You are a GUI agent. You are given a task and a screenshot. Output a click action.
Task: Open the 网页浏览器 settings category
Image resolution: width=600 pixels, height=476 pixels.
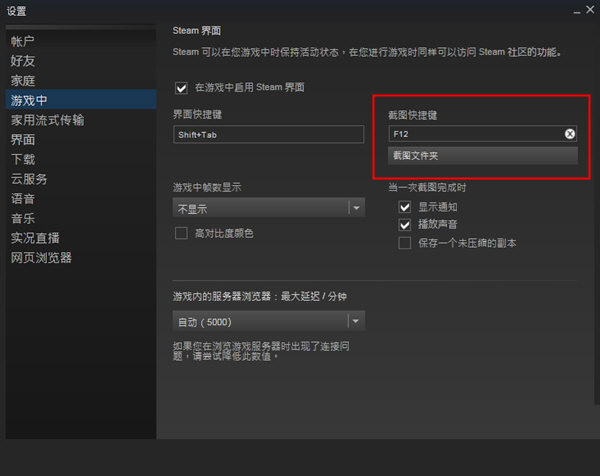pos(81,258)
